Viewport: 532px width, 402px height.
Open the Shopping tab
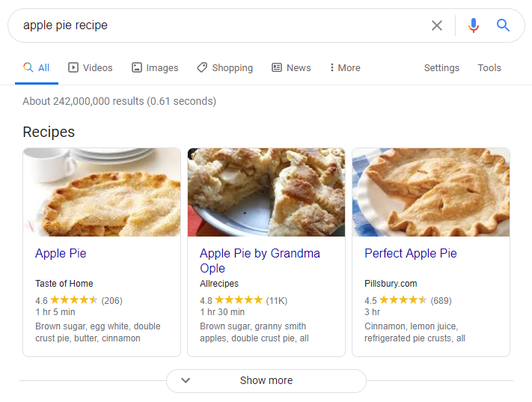pyautogui.click(x=224, y=67)
